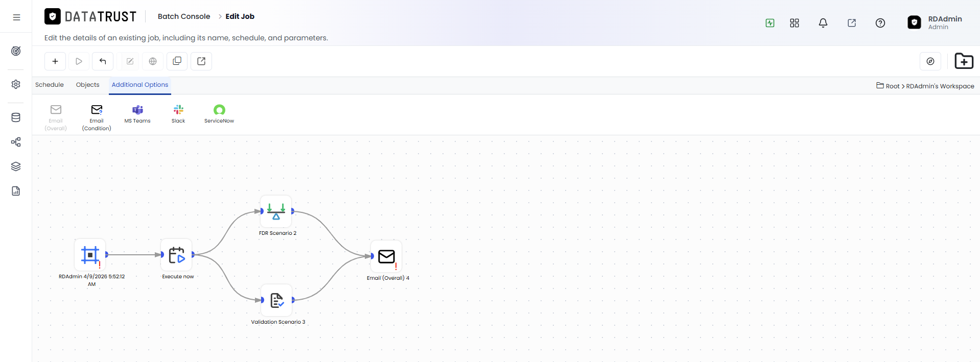
Task: Click the undo back arrow button
Action: pos(103,61)
